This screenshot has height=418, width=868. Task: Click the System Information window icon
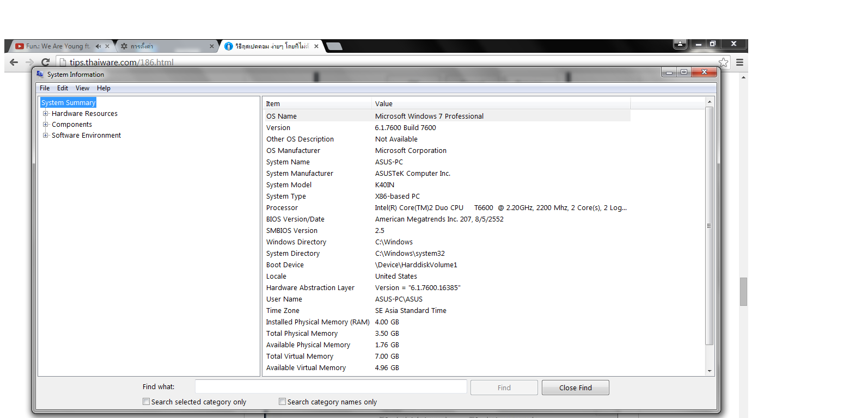[x=40, y=74]
